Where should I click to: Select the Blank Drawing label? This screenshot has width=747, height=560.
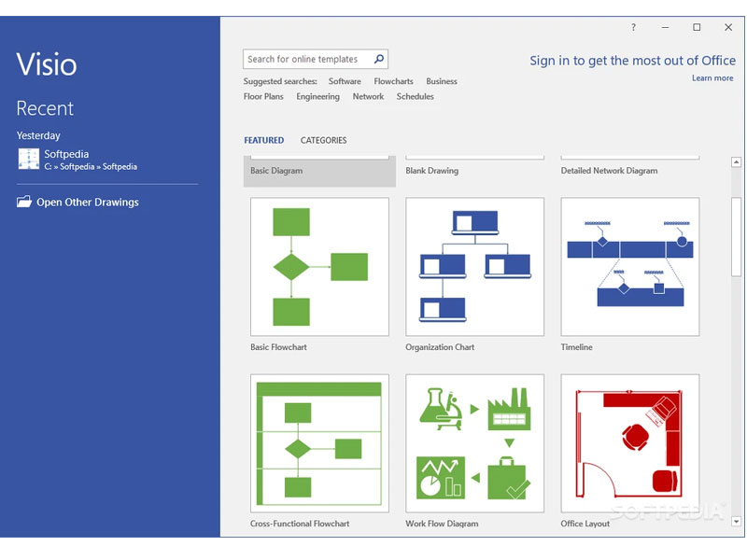click(431, 171)
